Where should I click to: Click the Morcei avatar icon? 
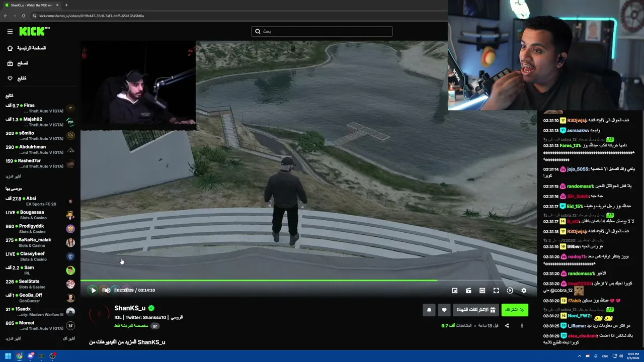click(70, 325)
